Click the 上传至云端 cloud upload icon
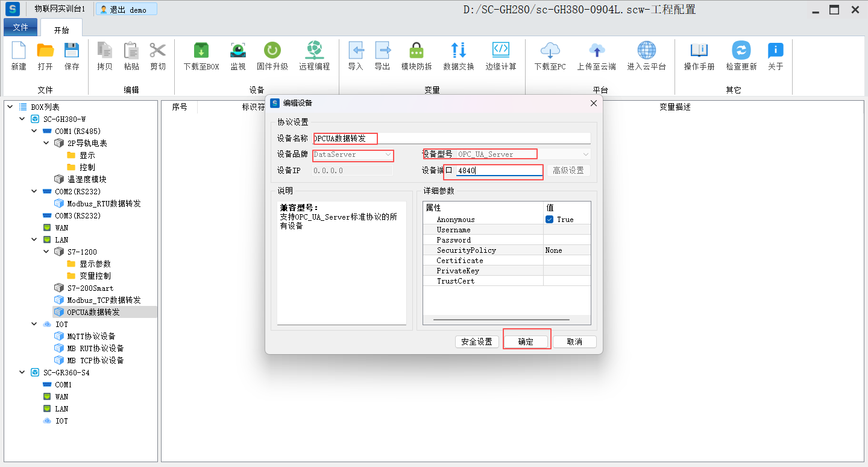The image size is (868, 467). (596, 51)
